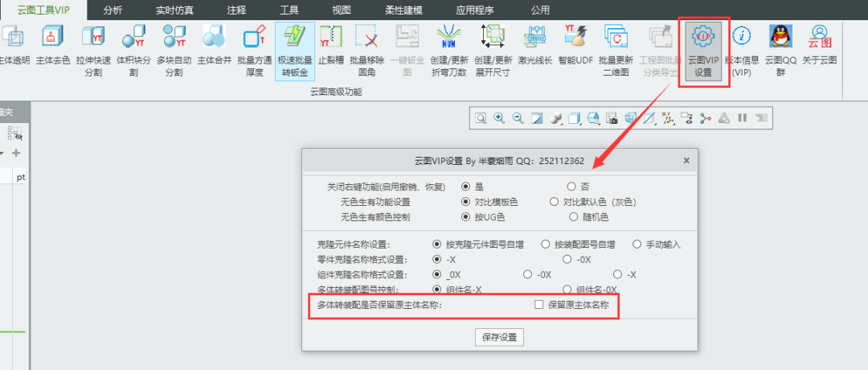This screenshot has width=868, height=370.
Task: Open the section view dropdown
Action: coord(649,118)
